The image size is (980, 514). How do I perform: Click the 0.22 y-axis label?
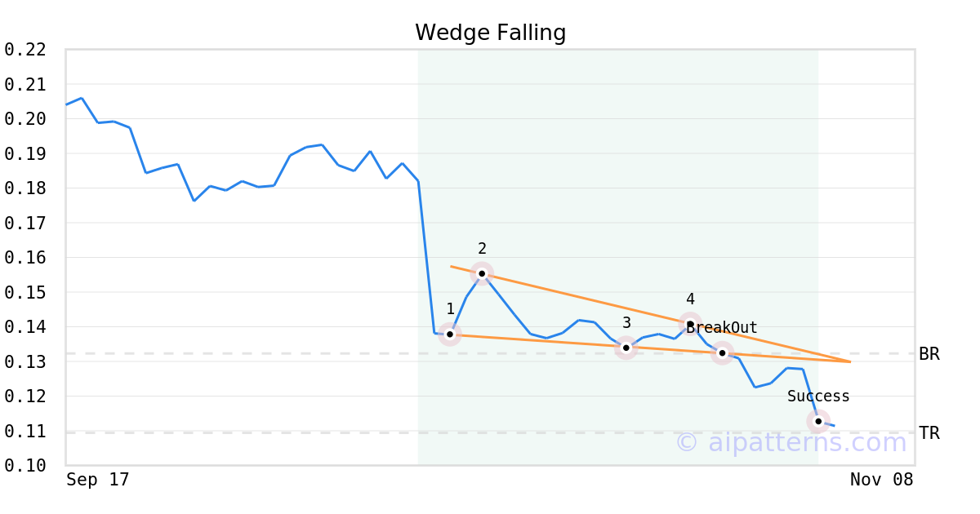[x=24, y=50]
